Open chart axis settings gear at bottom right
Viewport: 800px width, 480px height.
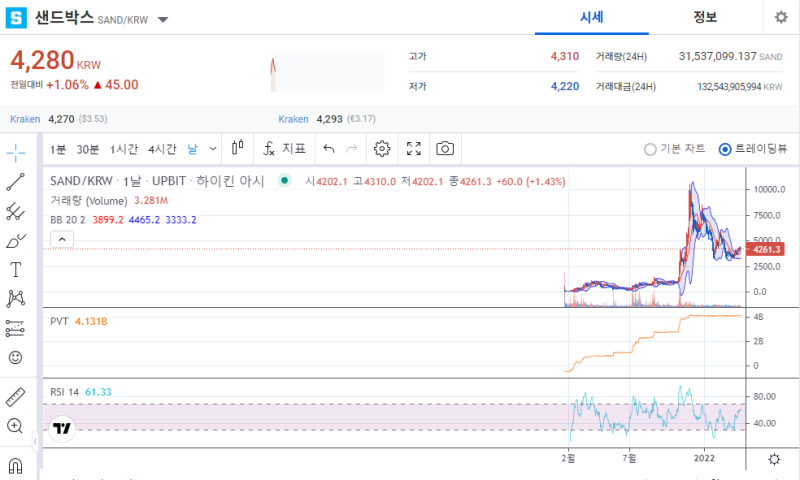(774, 459)
